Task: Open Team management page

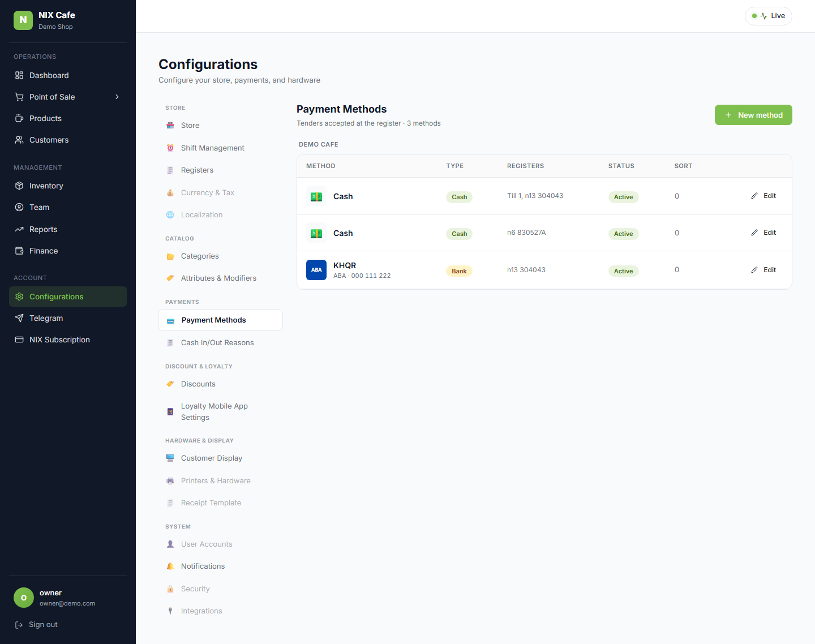Action: pos(68,207)
